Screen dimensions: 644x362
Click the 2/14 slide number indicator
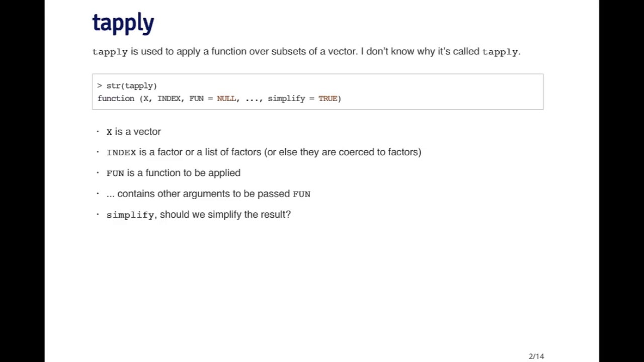pos(536,356)
